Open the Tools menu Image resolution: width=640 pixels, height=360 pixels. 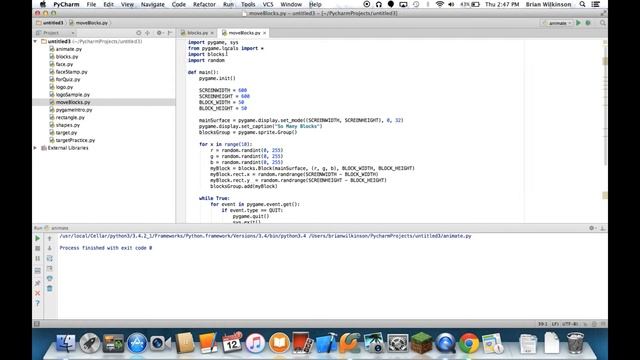(248, 4)
